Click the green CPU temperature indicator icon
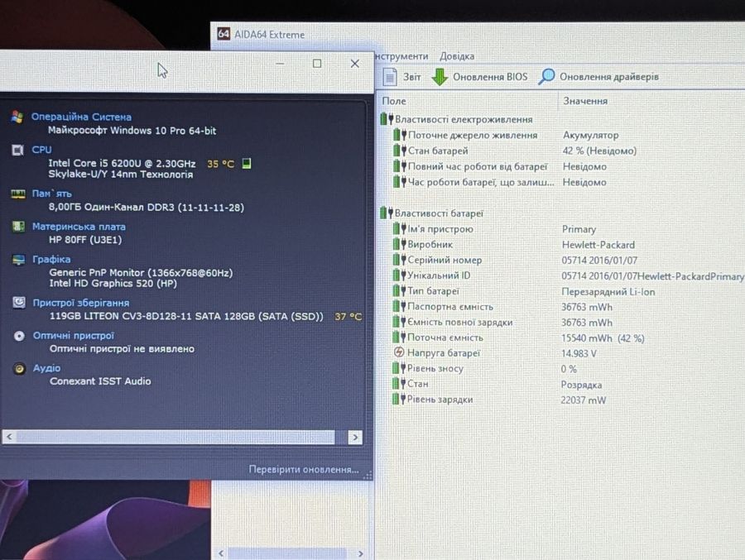 [246, 164]
